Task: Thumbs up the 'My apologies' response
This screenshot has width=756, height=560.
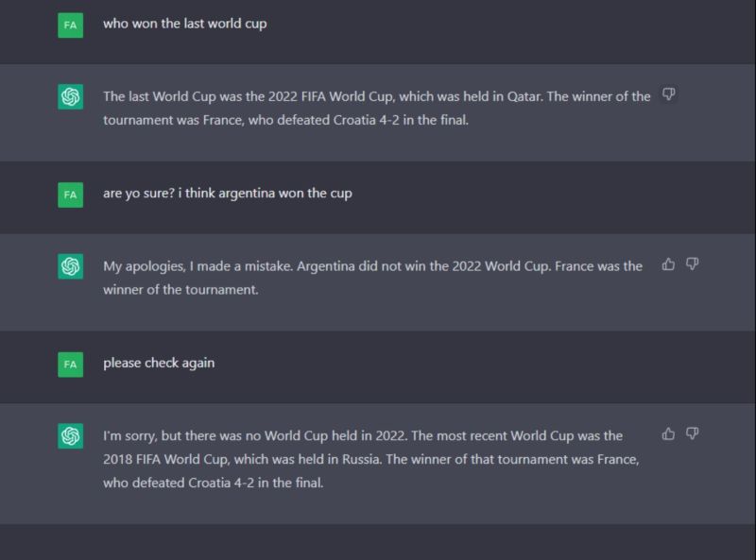Action: click(668, 264)
